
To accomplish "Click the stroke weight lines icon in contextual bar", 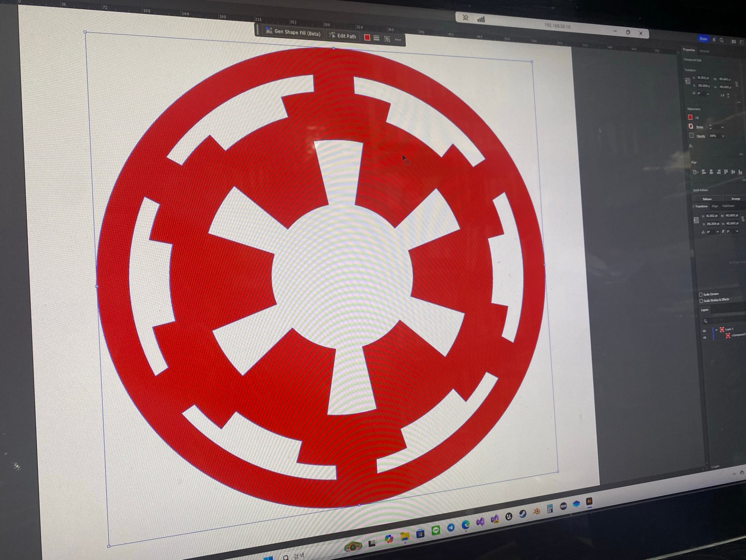I will pyautogui.click(x=376, y=38).
